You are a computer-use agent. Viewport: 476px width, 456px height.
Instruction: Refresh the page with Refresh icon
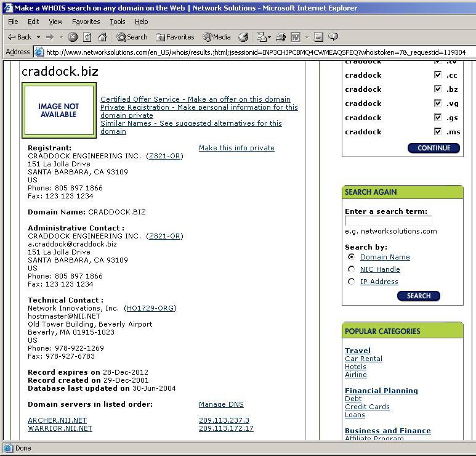click(x=87, y=37)
